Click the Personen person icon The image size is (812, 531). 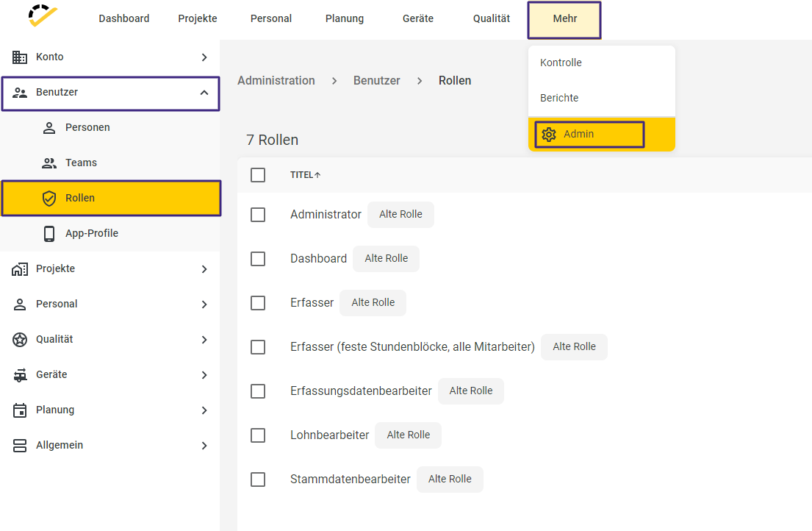[x=49, y=128]
